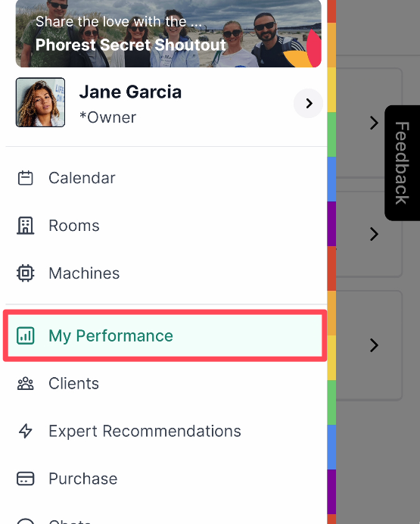The image size is (420, 524).
Task: Click the My Performance chart icon
Action: click(x=26, y=335)
